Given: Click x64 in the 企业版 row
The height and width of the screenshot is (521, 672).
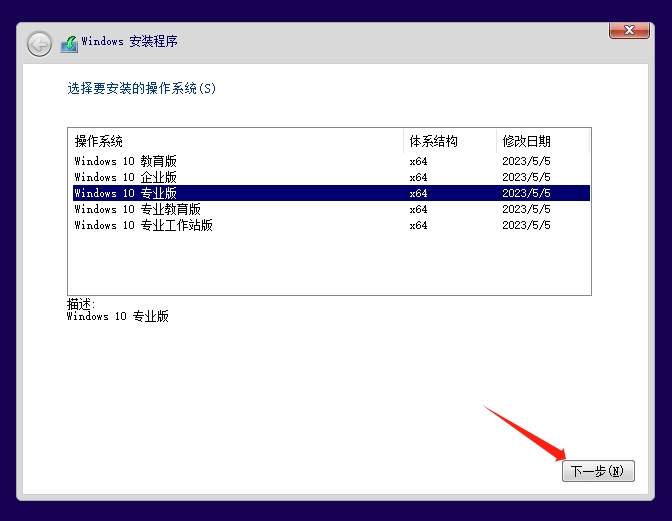Looking at the screenshot, I should coord(418,177).
